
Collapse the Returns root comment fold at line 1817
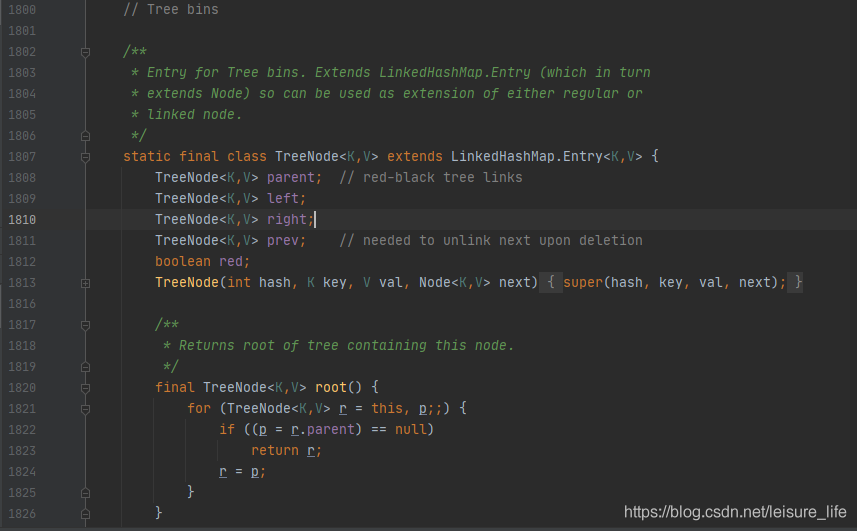85,325
